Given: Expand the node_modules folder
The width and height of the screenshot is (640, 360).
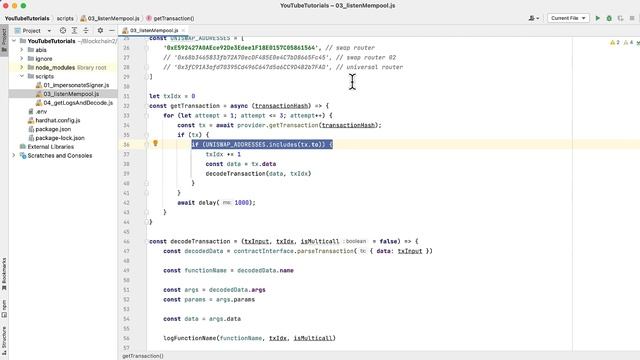Looking at the screenshot, I should pyautogui.click(x=22, y=67).
